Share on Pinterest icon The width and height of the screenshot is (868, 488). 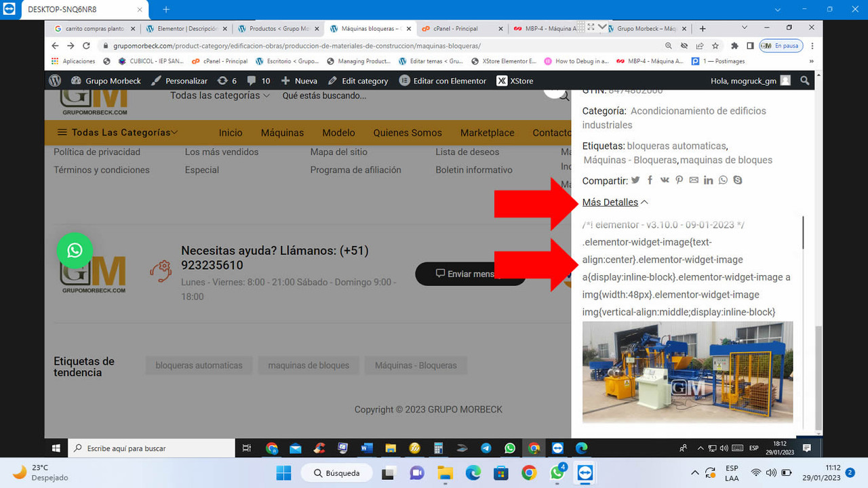pos(679,180)
